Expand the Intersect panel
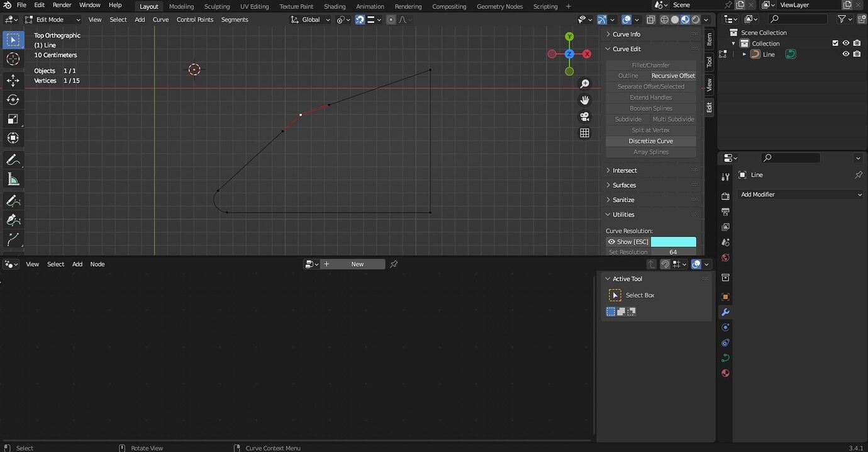The width and height of the screenshot is (868, 452). tap(625, 171)
